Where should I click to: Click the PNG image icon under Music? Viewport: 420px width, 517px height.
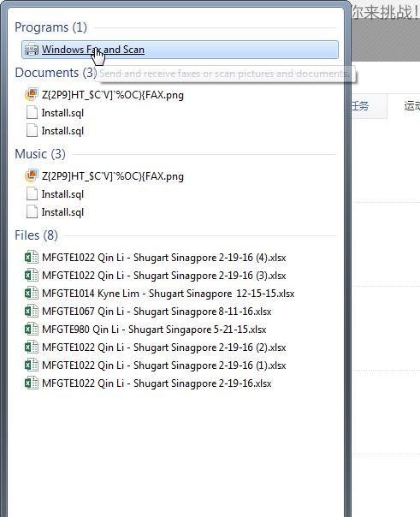coord(32,176)
